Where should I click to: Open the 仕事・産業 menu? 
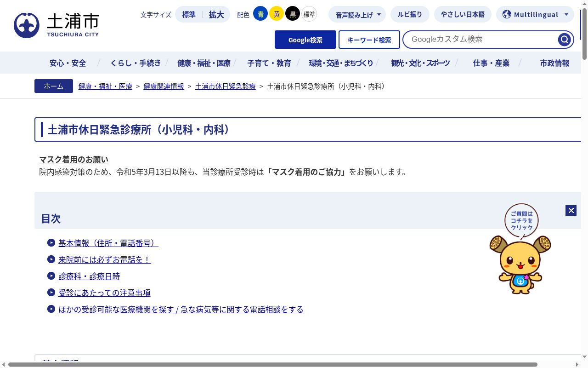click(492, 63)
